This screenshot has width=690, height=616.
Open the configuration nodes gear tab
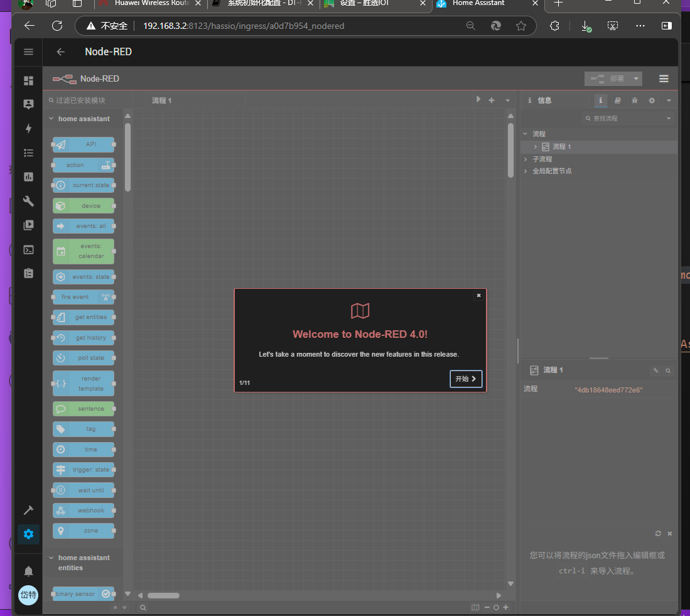click(x=652, y=100)
